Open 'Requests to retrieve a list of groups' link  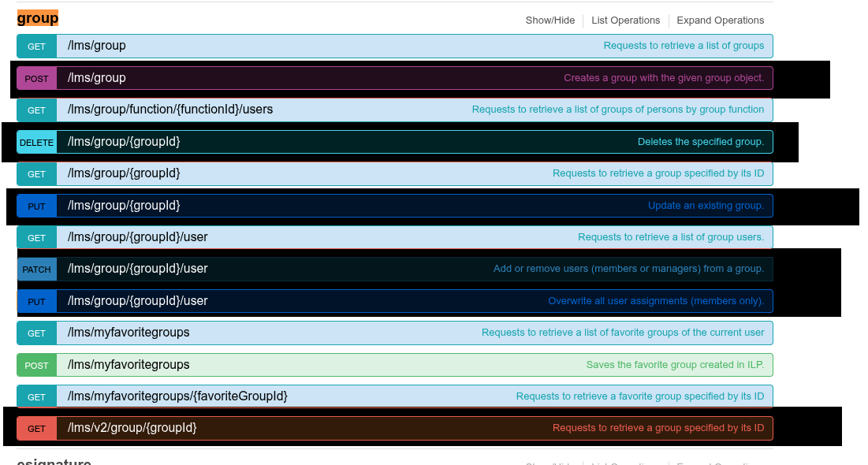tap(684, 46)
